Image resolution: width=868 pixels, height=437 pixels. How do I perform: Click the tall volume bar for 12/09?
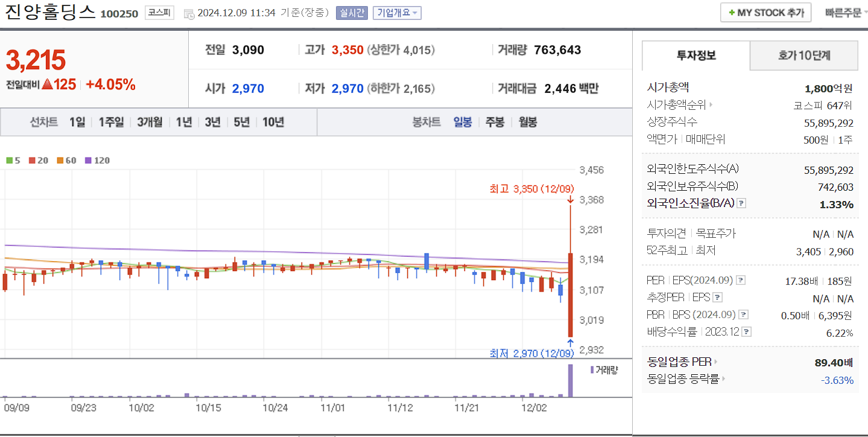(570, 381)
